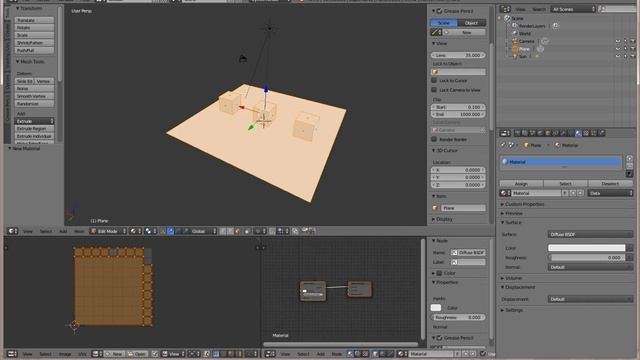Screen dimensions: 640x360
Task: Click Color input swatch in node panel
Action: [436, 308]
